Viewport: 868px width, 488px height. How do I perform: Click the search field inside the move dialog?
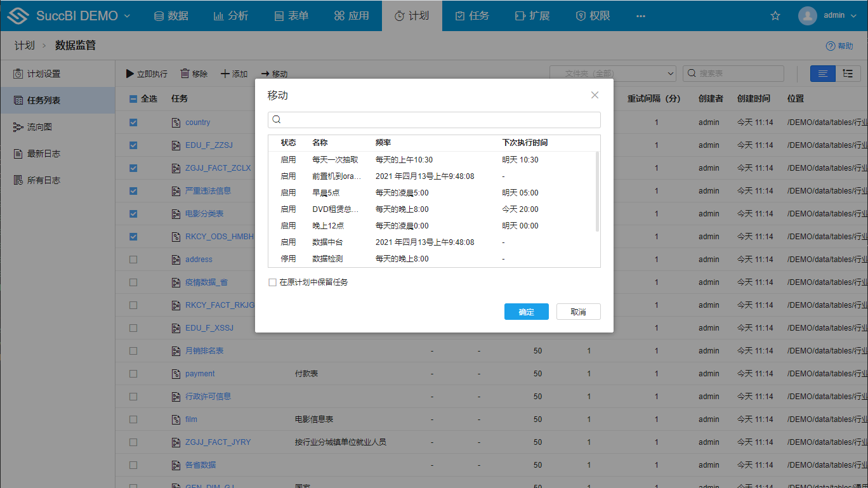(x=434, y=119)
